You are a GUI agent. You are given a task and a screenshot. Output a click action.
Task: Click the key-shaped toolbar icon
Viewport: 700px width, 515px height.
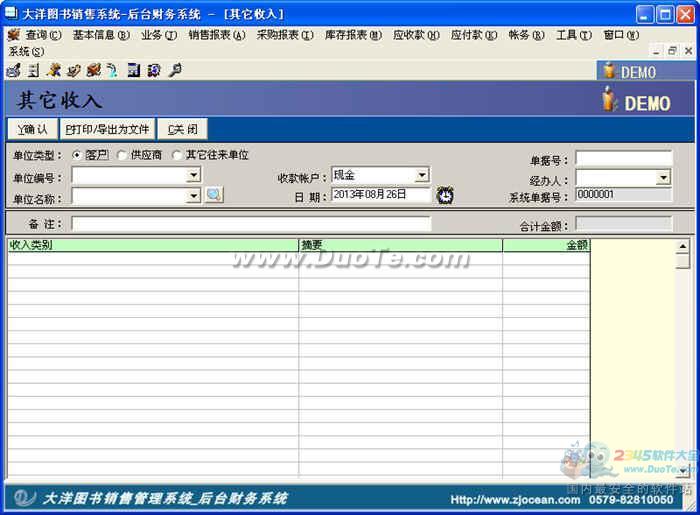coord(175,70)
